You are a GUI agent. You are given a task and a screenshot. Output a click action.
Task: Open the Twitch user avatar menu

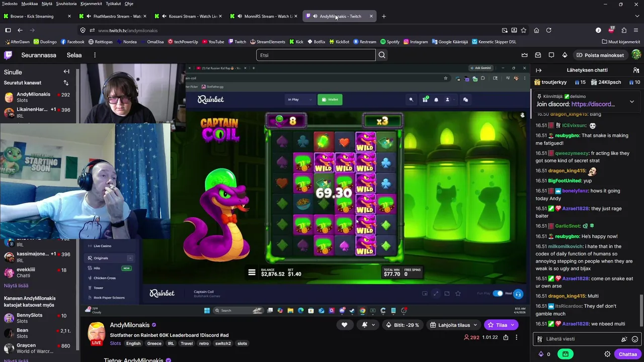pyautogui.click(x=636, y=55)
